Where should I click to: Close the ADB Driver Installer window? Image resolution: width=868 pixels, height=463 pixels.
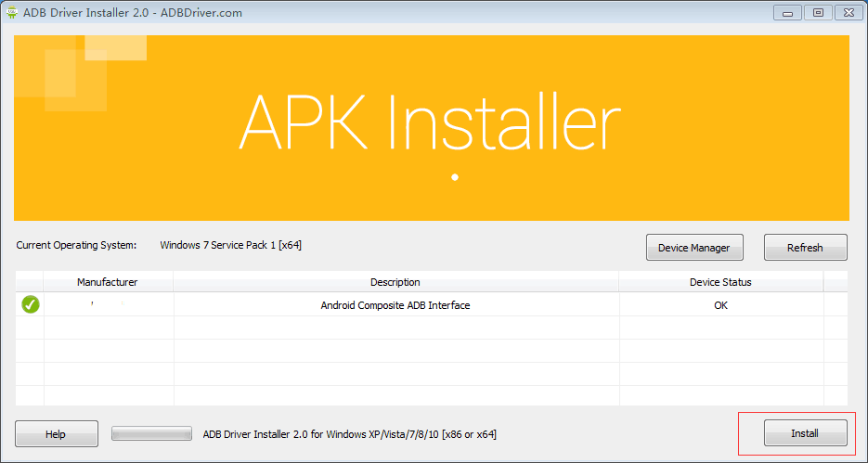click(x=849, y=12)
